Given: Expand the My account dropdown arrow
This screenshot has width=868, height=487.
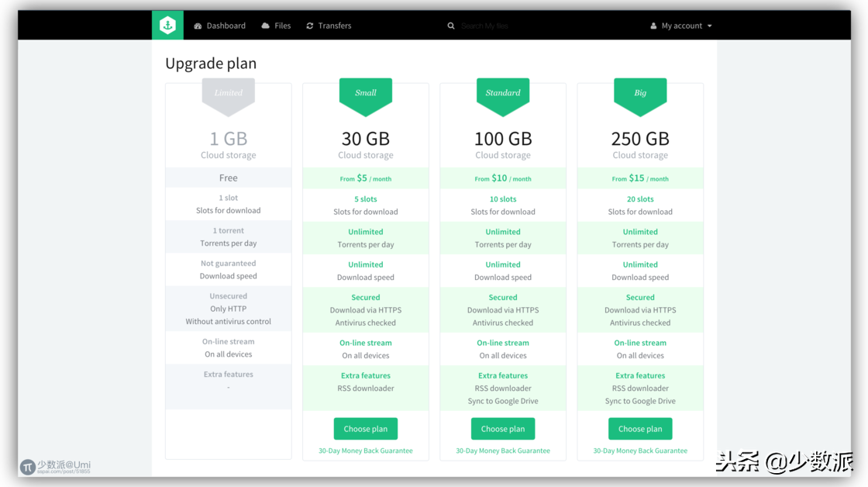Looking at the screenshot, I should pos(710,26).
